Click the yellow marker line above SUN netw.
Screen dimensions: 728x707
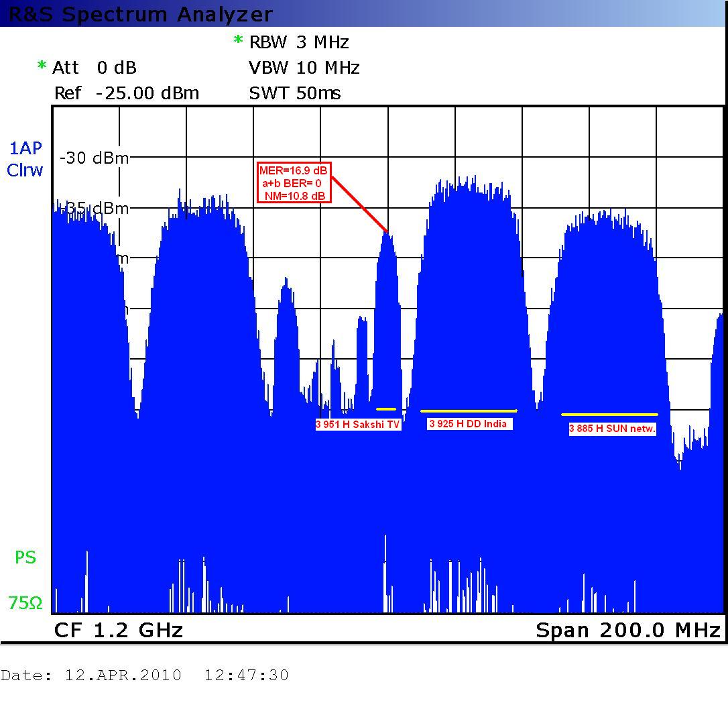pos(609,415)
